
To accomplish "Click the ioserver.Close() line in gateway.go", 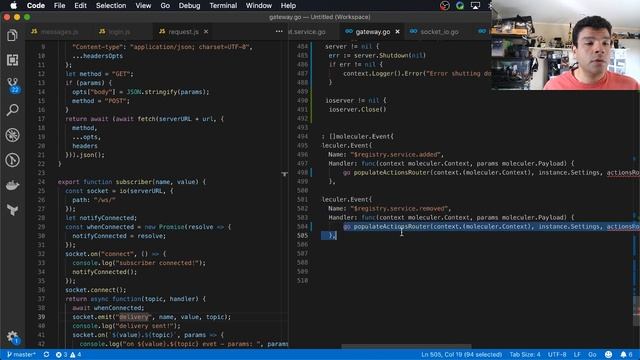I will 357,109.
